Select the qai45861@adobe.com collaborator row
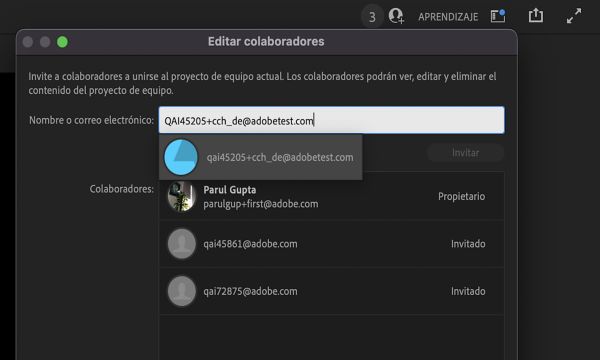 click(x=331, y=244)
